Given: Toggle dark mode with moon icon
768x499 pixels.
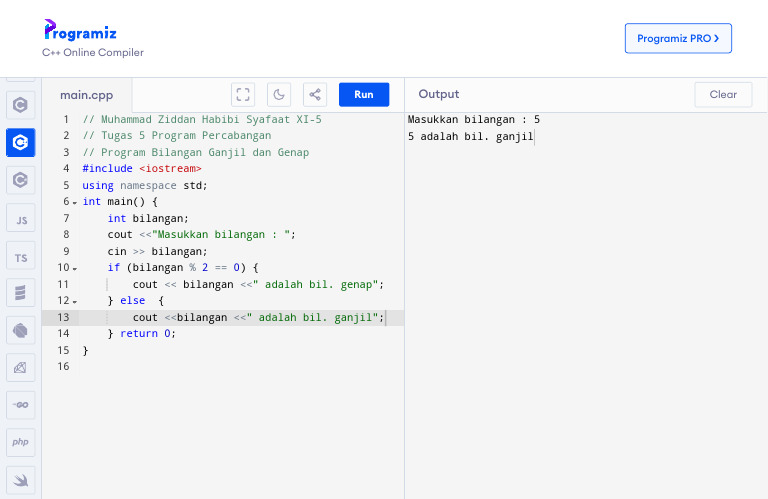Looking at the screenshot, I should 279,95.
